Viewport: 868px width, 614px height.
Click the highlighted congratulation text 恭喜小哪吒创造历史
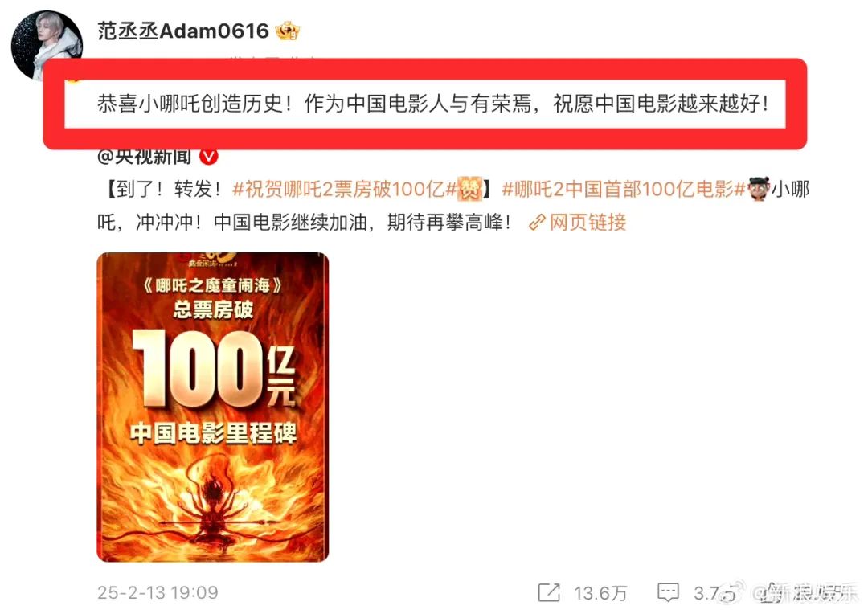point(190,104)
